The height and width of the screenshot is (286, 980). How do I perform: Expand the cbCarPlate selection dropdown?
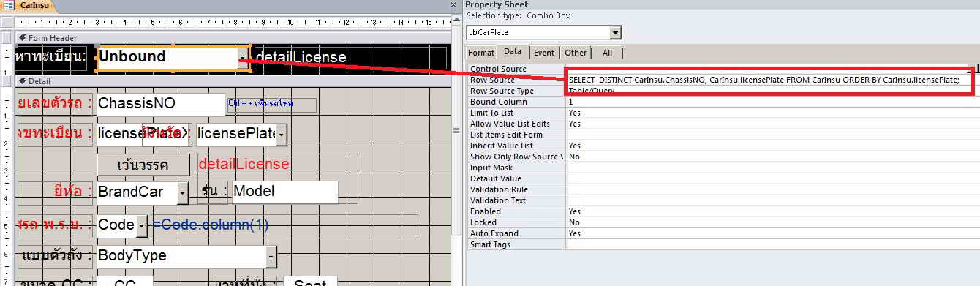click(x=616, y=32)
